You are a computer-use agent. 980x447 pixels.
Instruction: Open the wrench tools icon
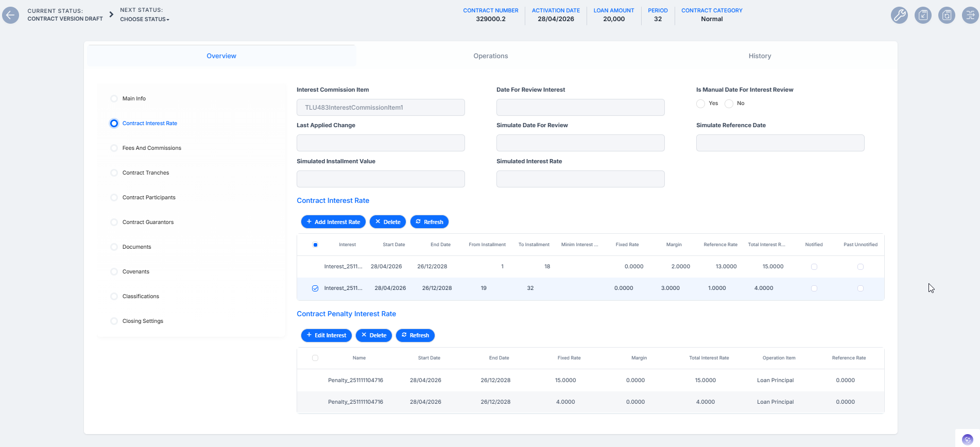899,15
